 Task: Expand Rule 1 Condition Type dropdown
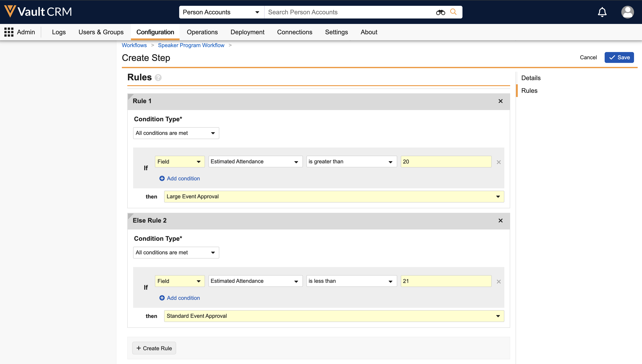[x=176, y=133]
